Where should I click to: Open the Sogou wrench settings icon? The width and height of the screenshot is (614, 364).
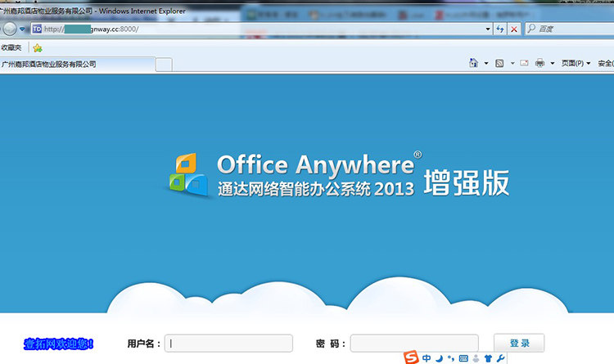click(500, 358)
